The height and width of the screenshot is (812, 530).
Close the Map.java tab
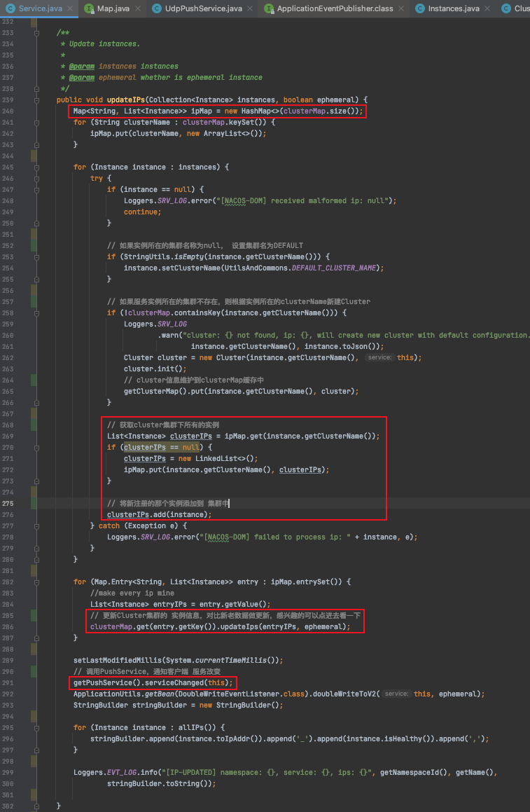[x=138, y=8]
